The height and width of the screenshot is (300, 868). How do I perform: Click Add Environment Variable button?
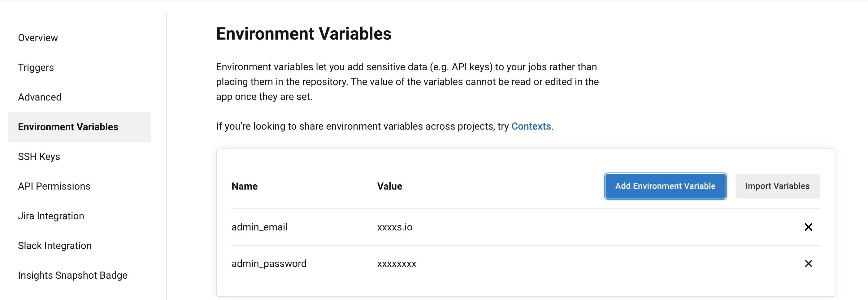click(665, 186)
